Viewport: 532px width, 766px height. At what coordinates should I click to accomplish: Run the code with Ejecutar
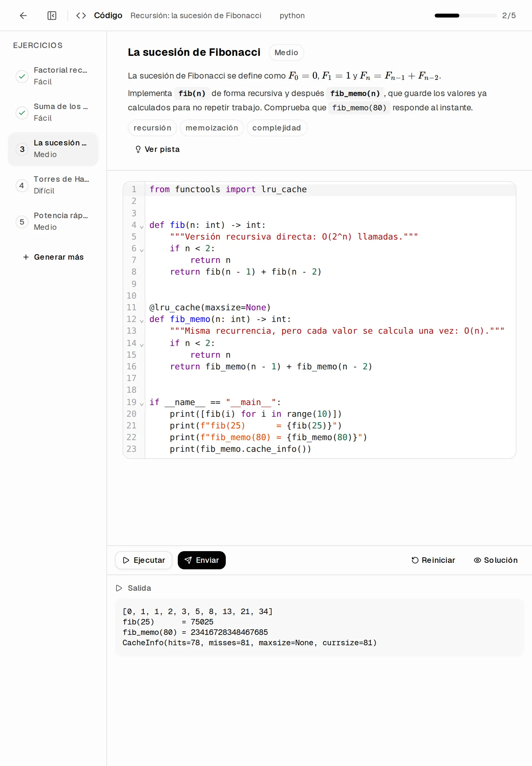[x=144, y=560]
